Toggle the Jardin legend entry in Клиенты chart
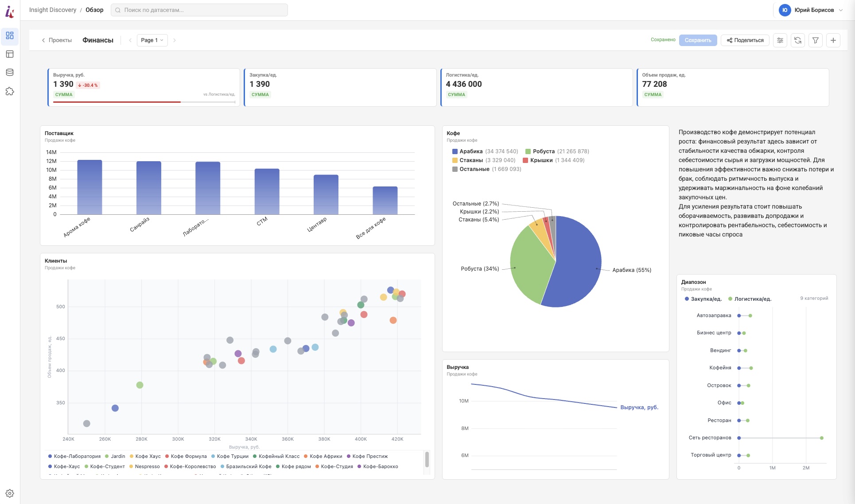This screenshot has height=504, width=855. [x=115, y=456]
